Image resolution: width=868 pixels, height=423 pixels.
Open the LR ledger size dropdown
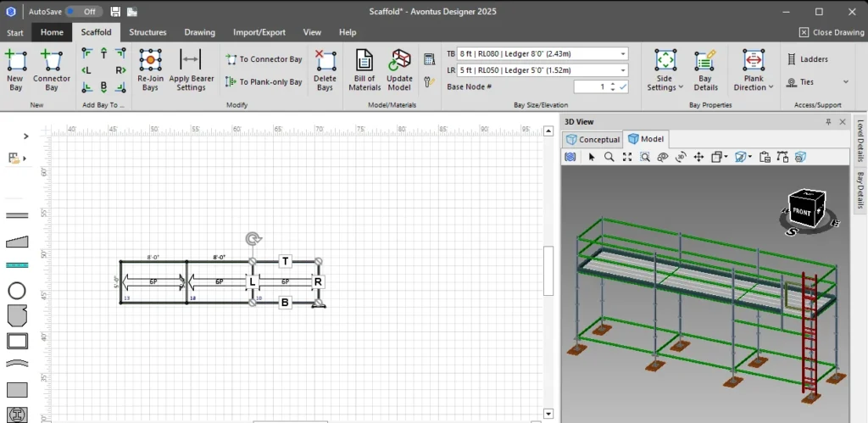tap(623, 70)
